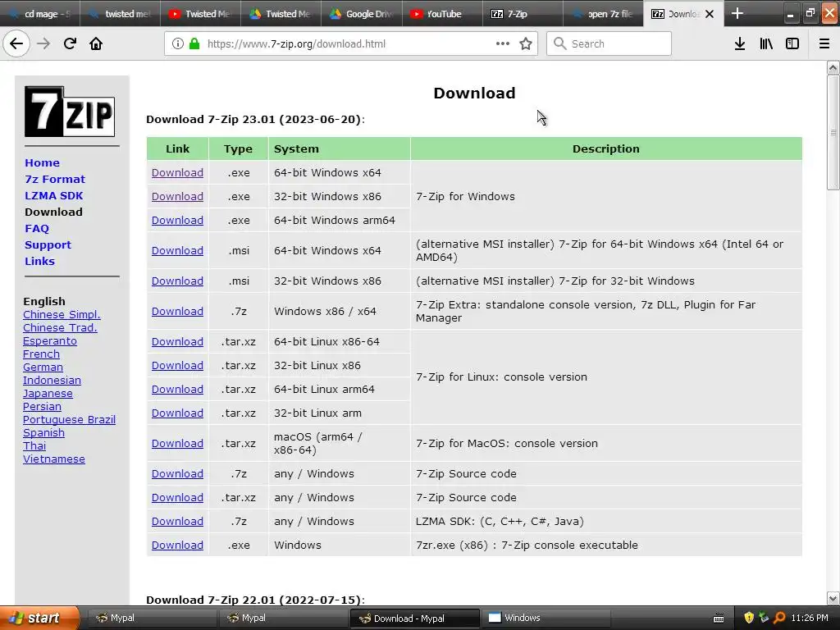The height and width of the screenshot is (630, 840).
Task: Click the 7-Zip logo image
Action: tap(70, 112)
